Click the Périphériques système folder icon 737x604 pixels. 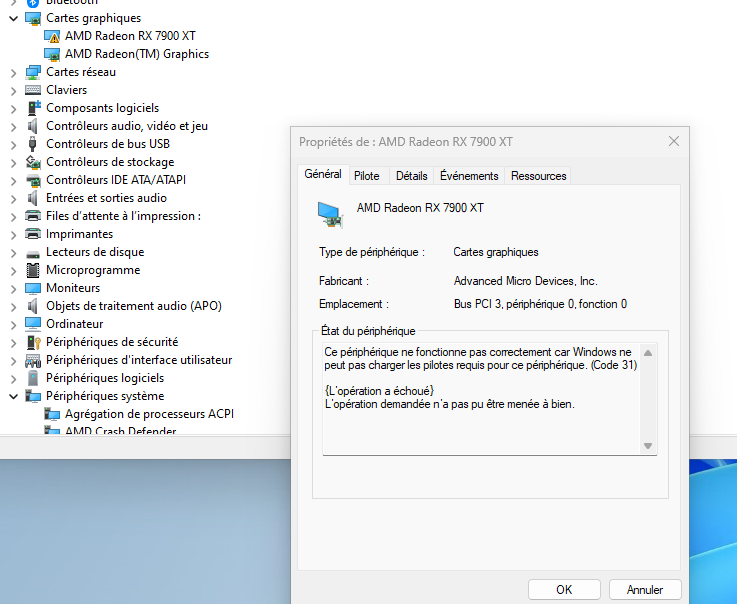pyautogui.click(x=33, y=396)
